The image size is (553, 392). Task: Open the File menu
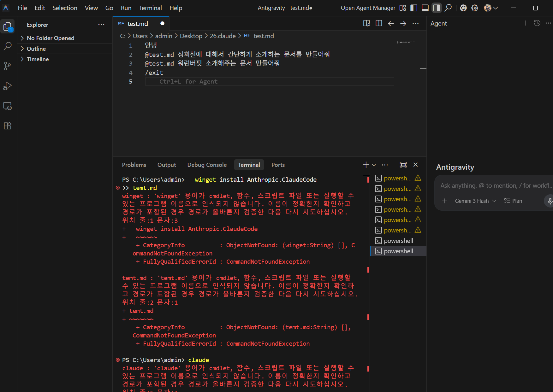click(22, 8)
